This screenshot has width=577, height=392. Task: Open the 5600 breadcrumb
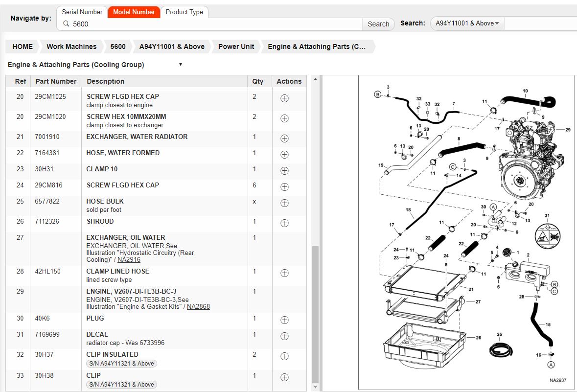pos(118,47)
